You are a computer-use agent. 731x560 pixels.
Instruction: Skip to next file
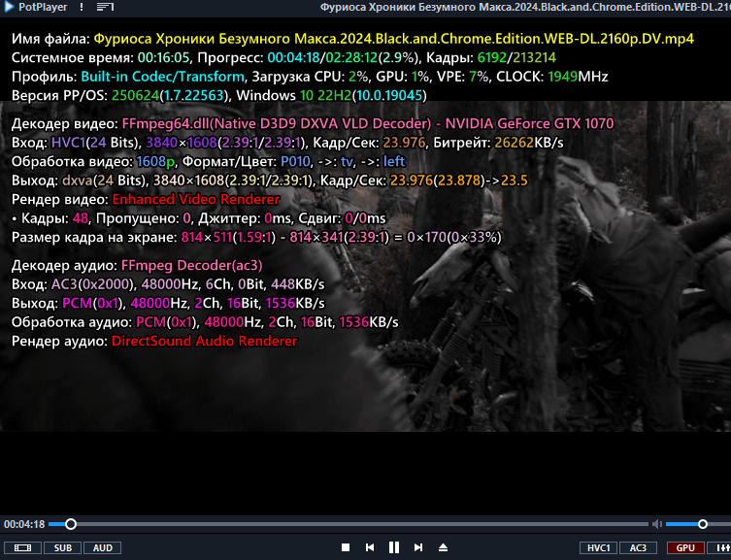[418, 548]
